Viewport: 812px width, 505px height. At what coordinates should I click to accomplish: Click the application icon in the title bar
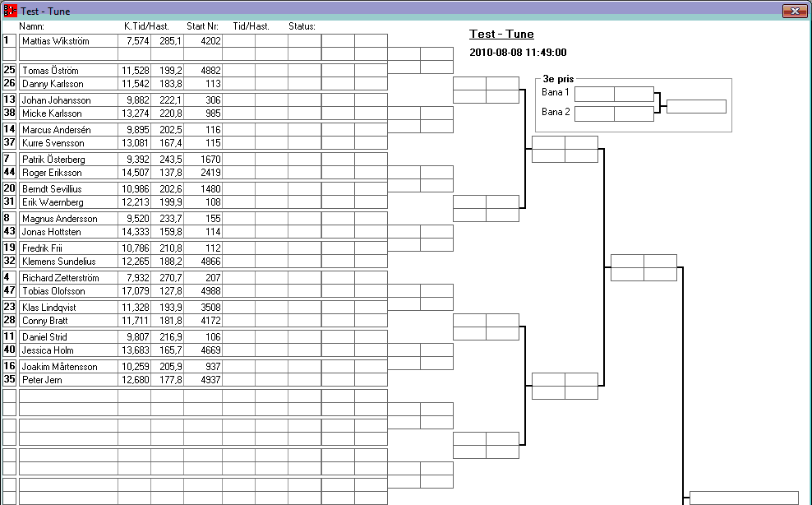[11, 11]
